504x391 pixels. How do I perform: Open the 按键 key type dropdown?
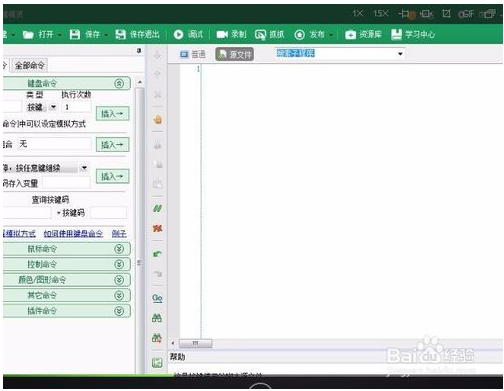point(53,107)
